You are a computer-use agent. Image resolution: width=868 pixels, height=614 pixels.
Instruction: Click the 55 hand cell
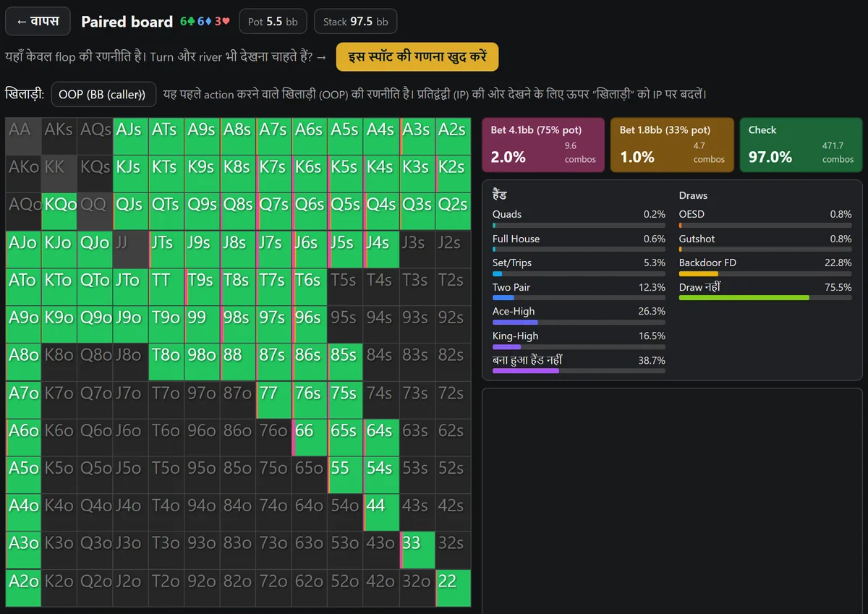tap(346, 474)
